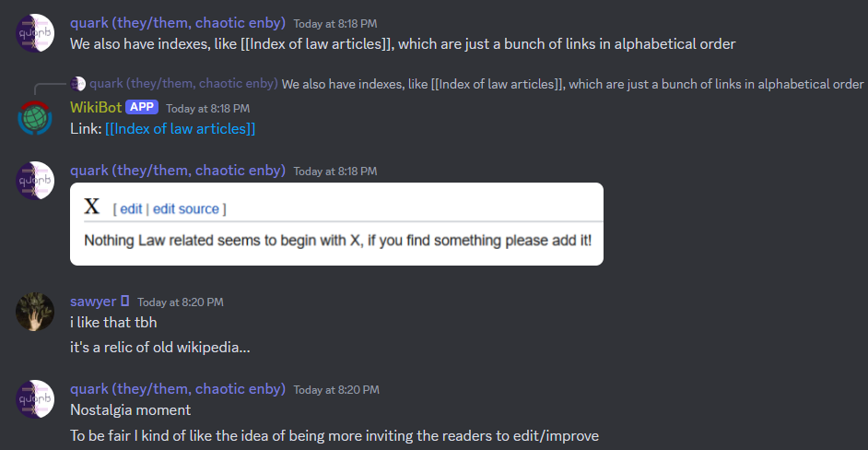The width and height of the screenshot is (868, 450).
Task: Click quark's avatar on the first message
Action: 34,32
